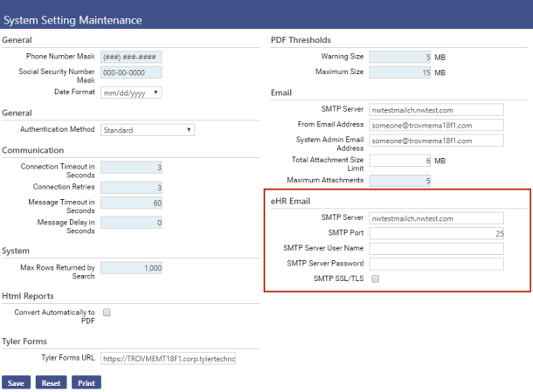Viewport: 533px width, 392px height.
Task: Edit the PDF Warning Size field
Action: coord(400,57)
